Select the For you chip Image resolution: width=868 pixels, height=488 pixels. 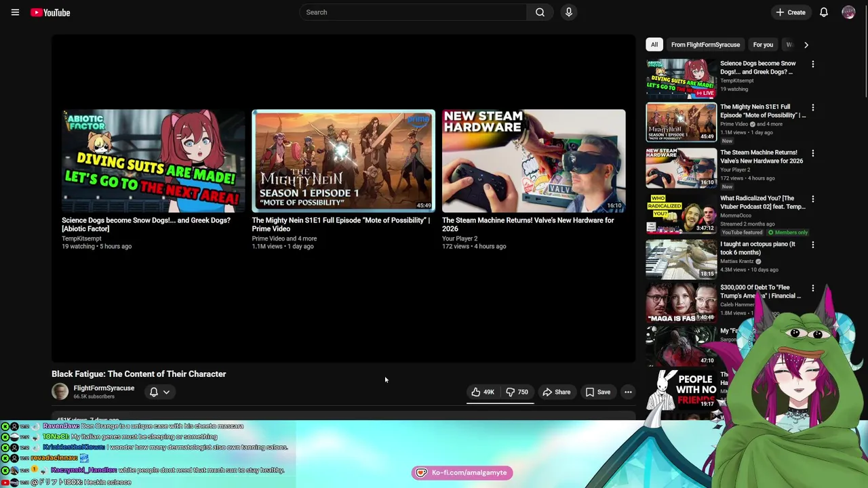point(763,45)
